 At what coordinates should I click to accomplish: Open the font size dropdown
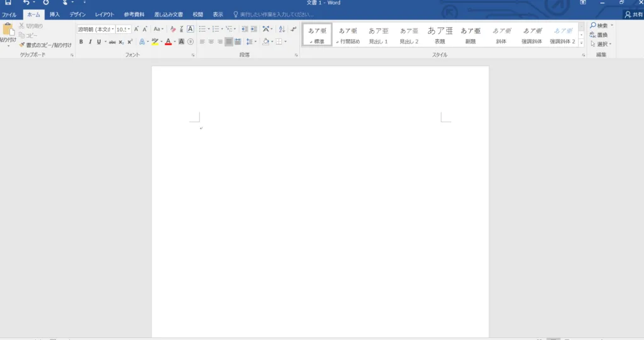point(129,29)
